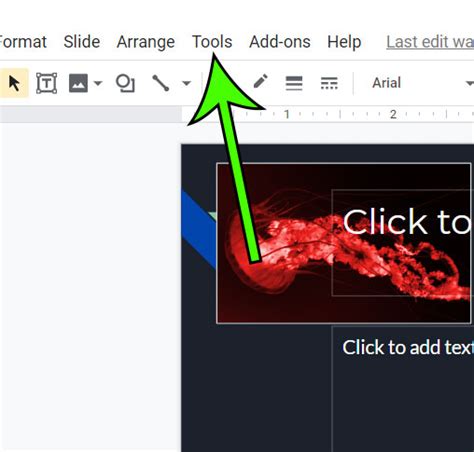The image size is (474, 452).
Task: Open the Format menu
Action: (x=23, y=42)
